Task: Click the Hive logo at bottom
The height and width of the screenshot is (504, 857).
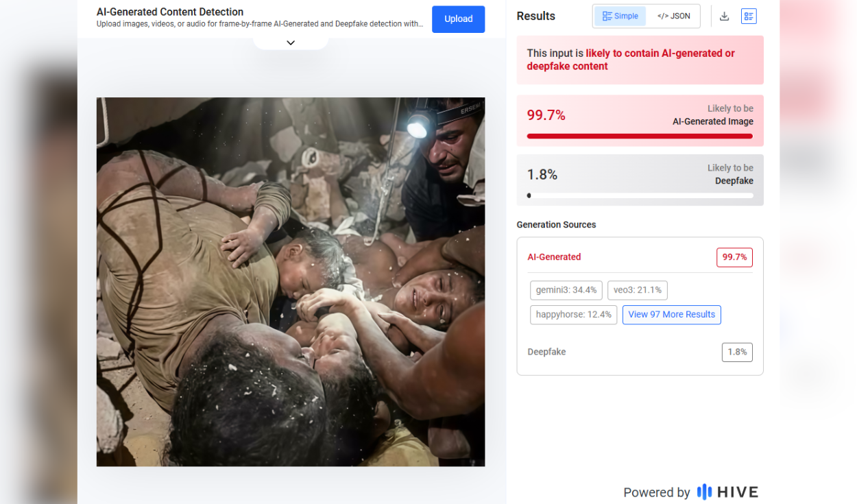Action: pos(727,492)
